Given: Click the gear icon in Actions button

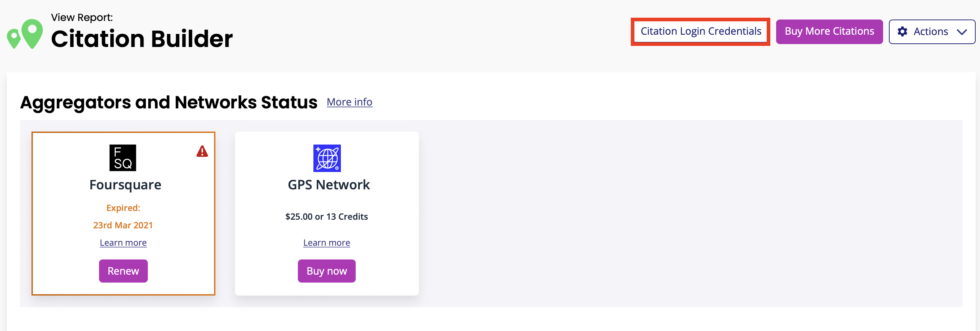Looking at the screenshot, I should pos(902,32).
